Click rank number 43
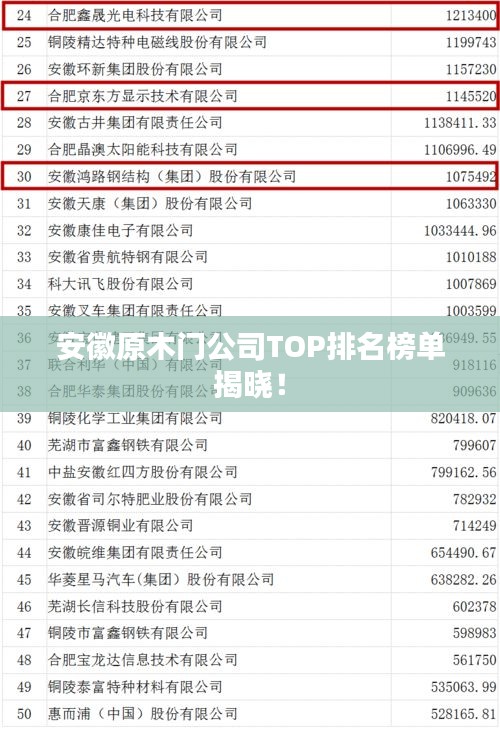This screenshot has height=729, width=500. 24,526
